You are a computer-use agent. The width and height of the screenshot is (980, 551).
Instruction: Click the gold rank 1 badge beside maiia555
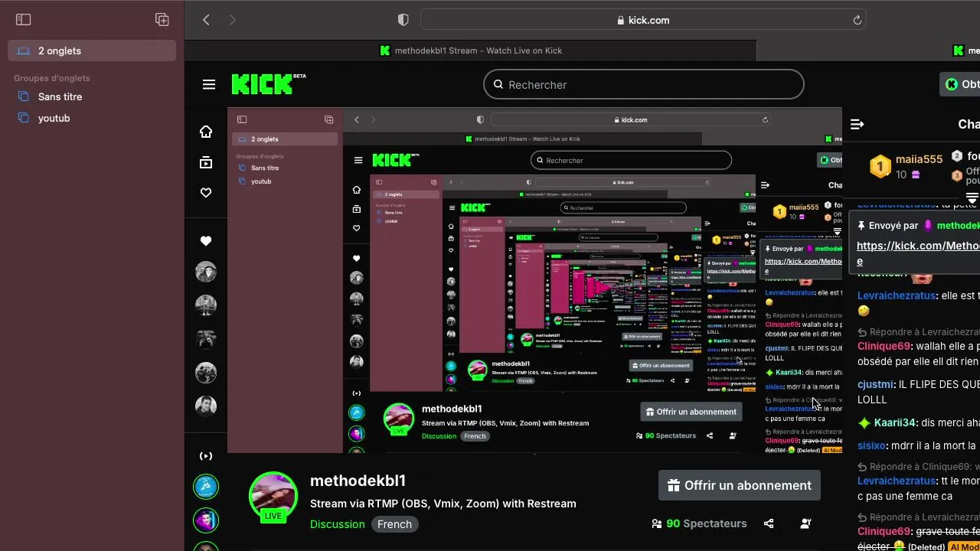[x=880, y=166]
